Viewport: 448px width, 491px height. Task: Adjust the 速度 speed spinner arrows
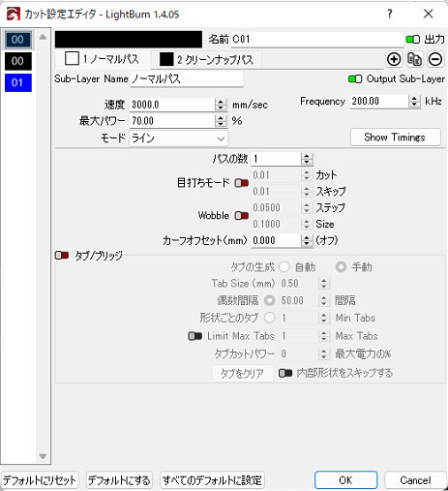(x=221, y=105)
